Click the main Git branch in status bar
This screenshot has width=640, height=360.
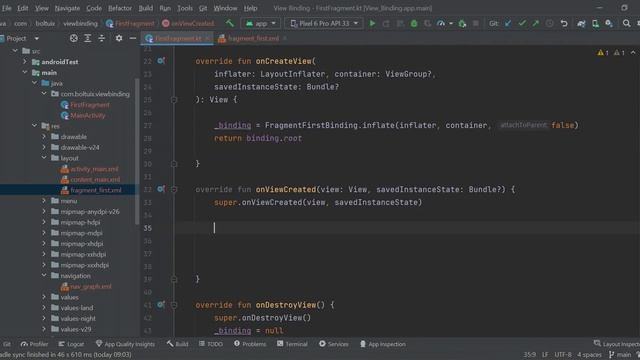tap(620, 355)
